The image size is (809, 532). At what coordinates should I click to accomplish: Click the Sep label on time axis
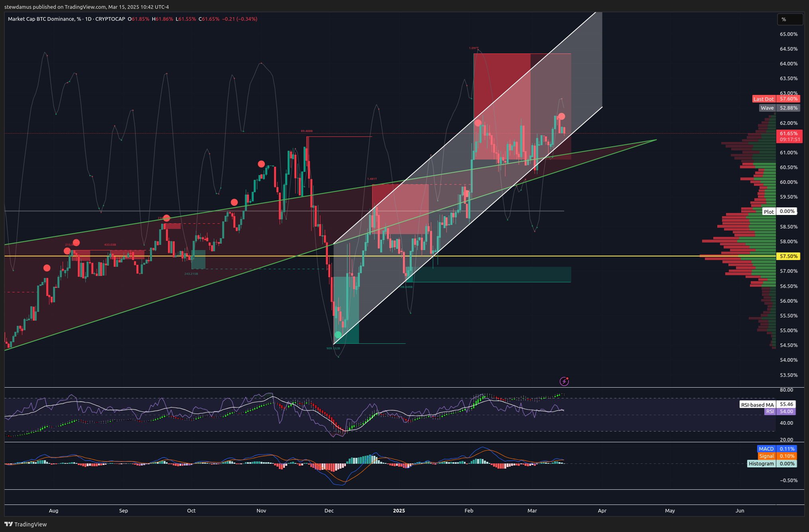(124, 510)
